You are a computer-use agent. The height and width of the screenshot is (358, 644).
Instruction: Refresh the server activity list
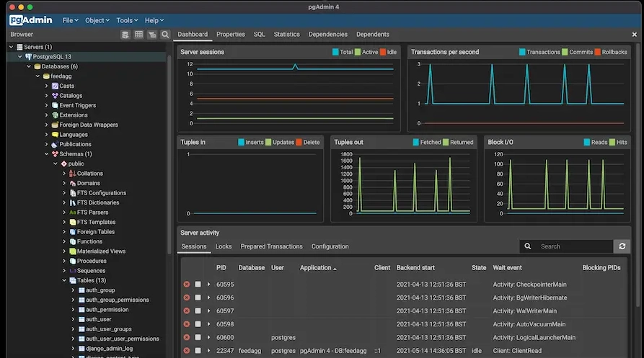pyautogui.click(x=622, y=246)
